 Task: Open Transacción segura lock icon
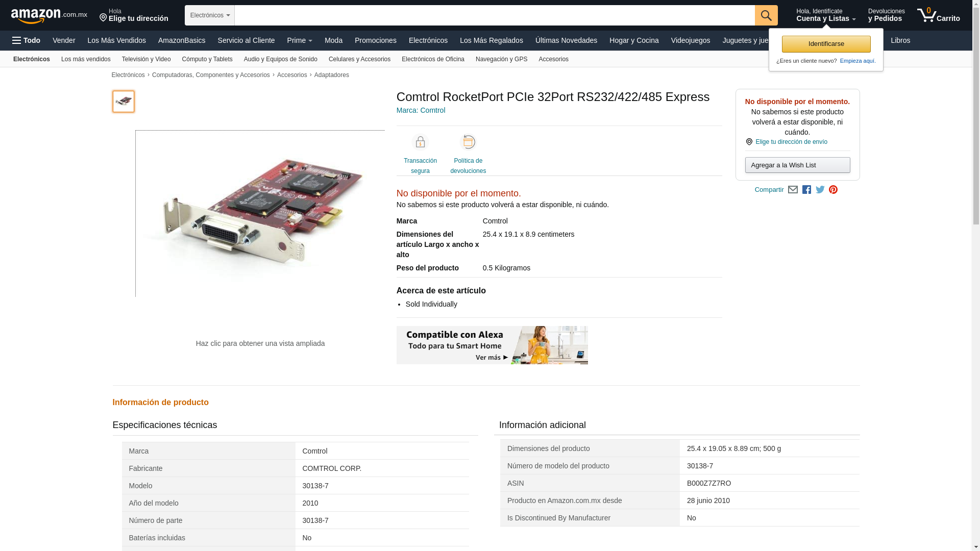point(420,142)
